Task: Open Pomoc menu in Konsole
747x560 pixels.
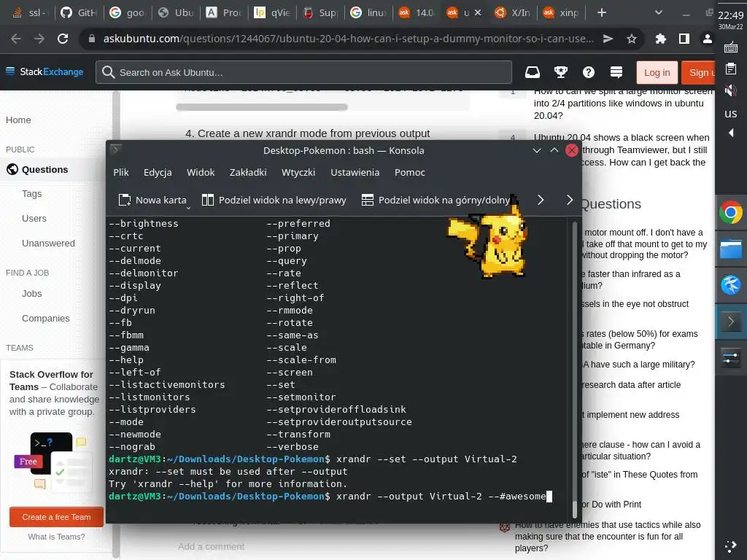Action: [410, 172]
